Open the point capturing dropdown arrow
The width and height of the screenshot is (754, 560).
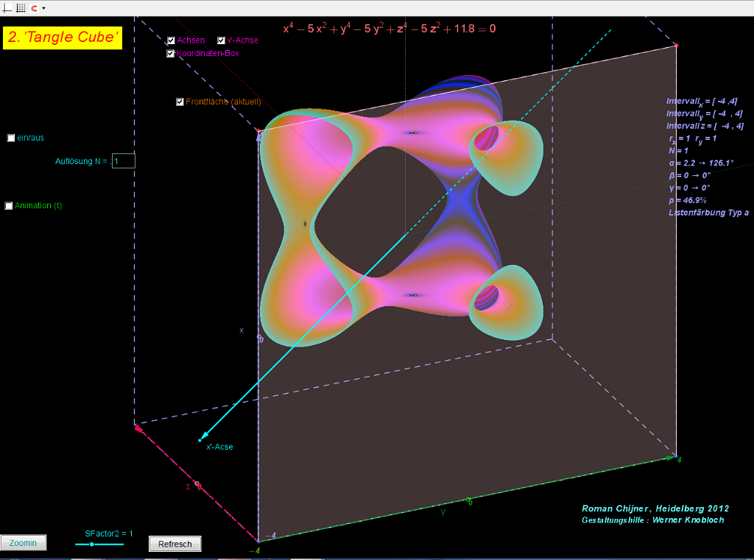pyautogui.click(x=43, y=8)
